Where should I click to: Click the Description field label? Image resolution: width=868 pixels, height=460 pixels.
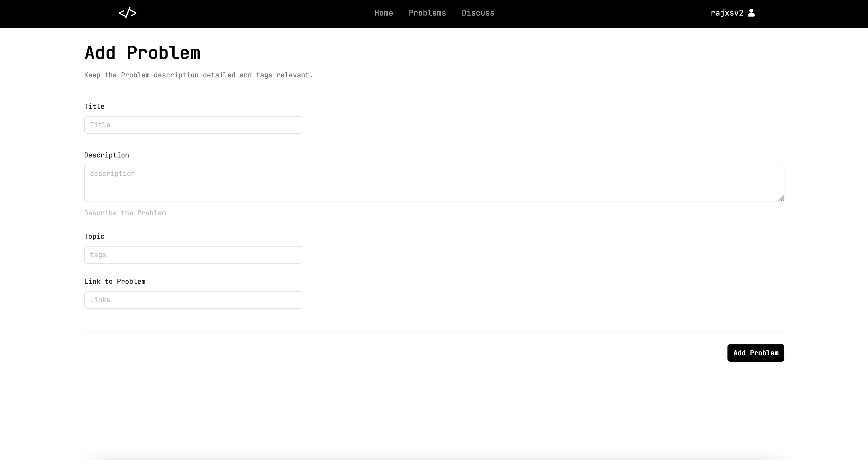tap(106, 155)
